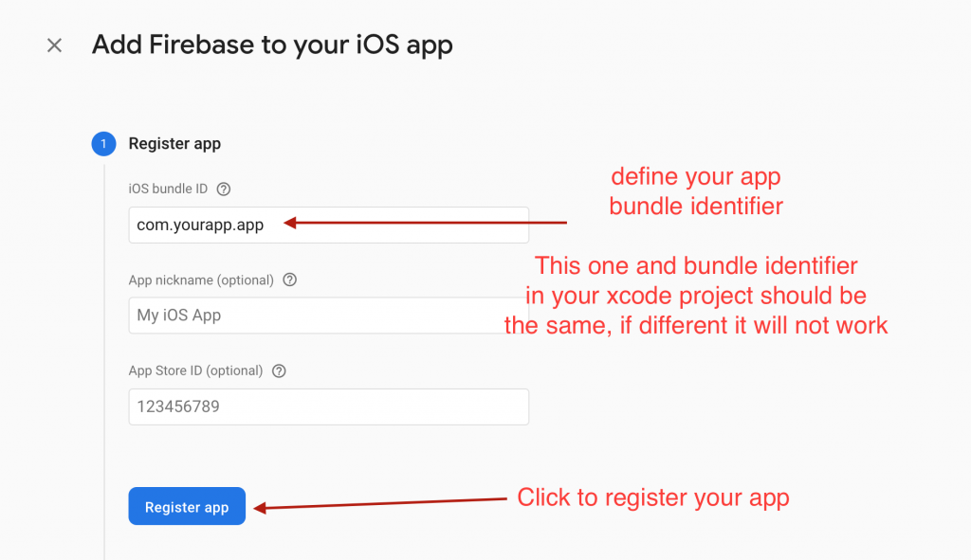Open help icon beside iOS bundle ID
The width and height of the screenshot is (971, 560).
(224, 190)
